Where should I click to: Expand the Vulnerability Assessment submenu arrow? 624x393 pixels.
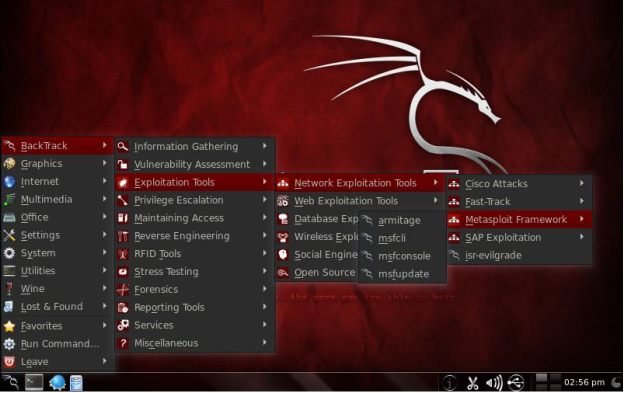click(x=265, y=164)
